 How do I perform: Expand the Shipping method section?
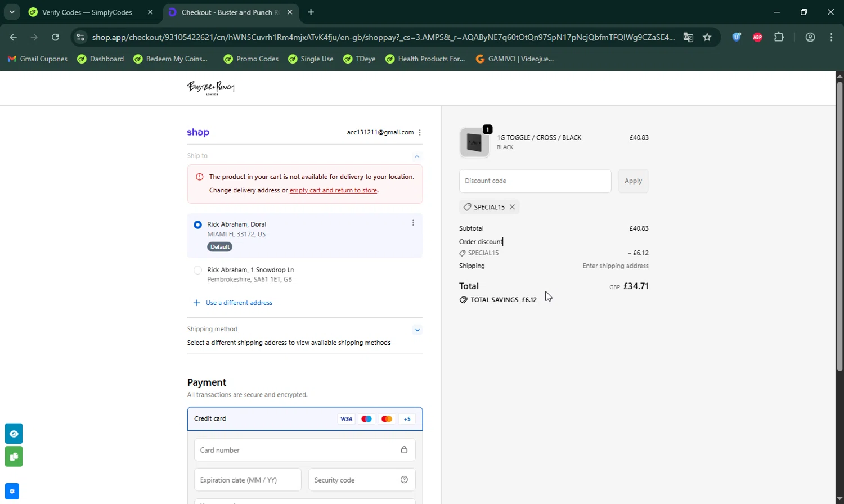coord(417,330)
